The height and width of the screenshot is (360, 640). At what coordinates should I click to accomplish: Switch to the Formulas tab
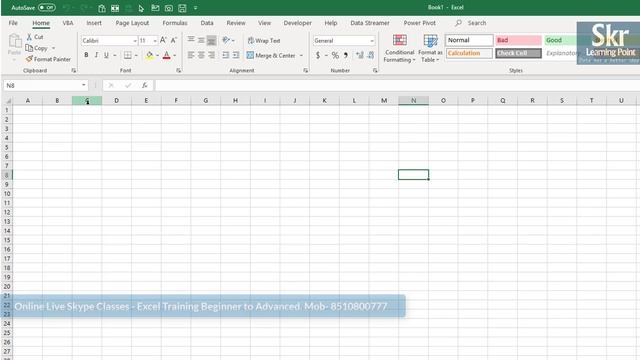175,23
